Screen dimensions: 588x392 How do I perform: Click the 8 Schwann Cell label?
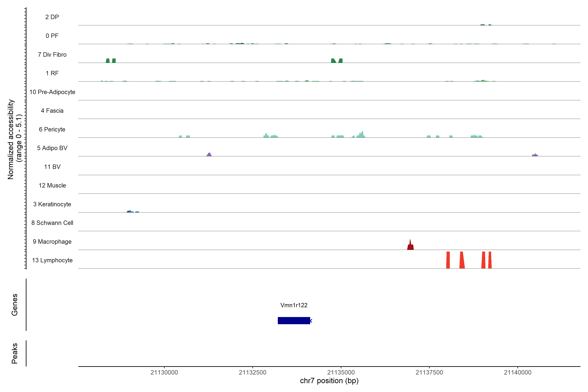pyautogui.click(x=52, y=223)
